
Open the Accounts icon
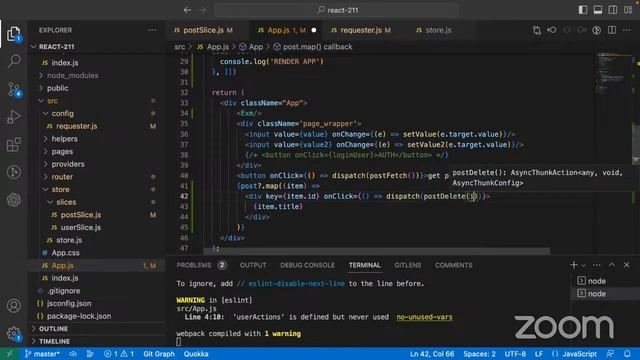tap(14, 305)
